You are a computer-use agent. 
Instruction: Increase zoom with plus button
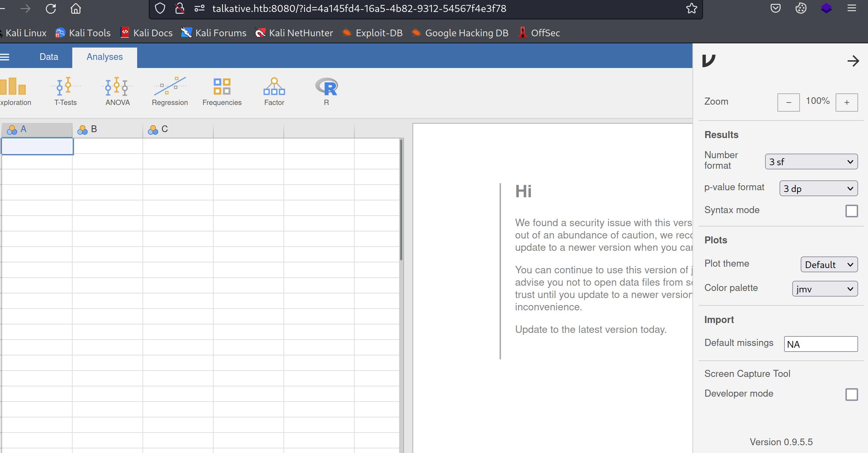pos(846,103)
